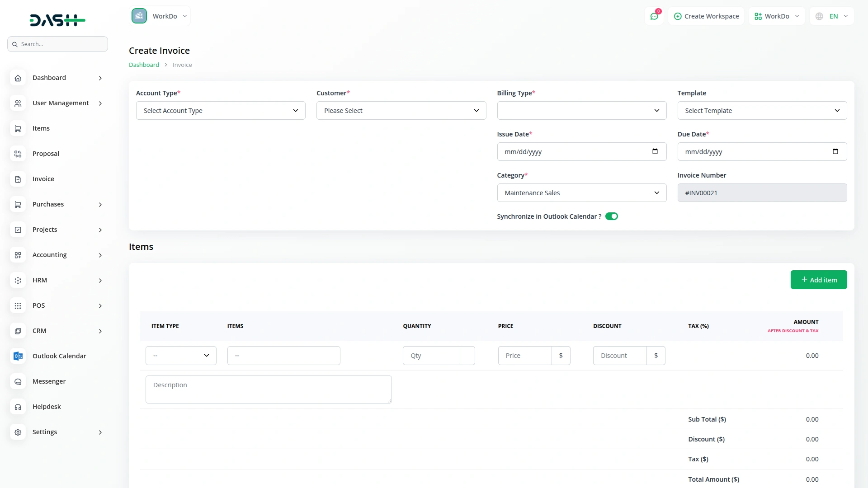This screenshot has height=488, width=868.
Task: Open the chat messages icon in the header
Action: [654, 16]
